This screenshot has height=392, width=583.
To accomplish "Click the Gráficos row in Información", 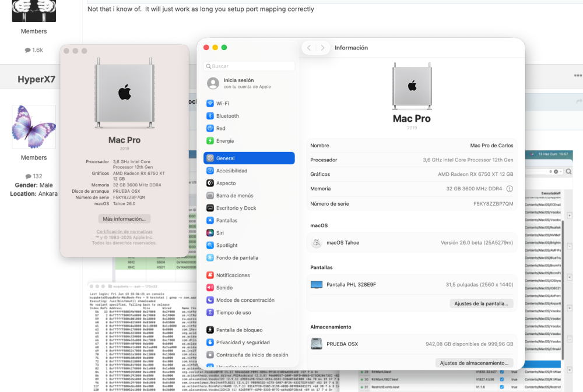I will 412,174.
